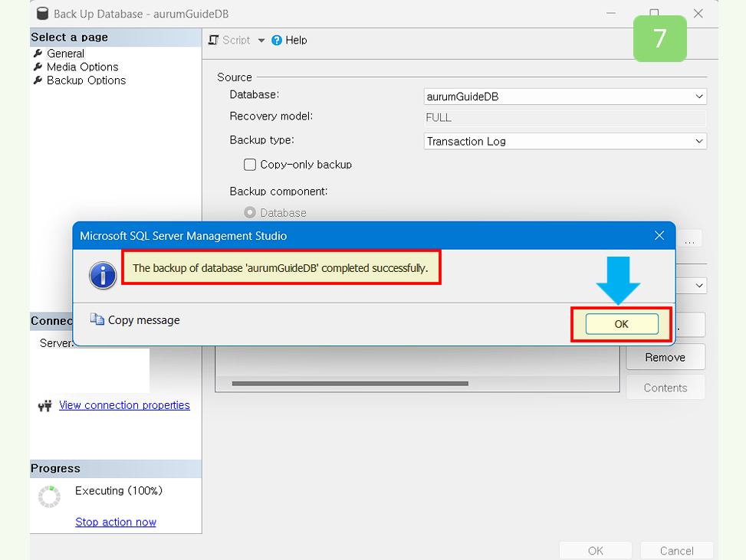Image resolution: width=746 pixels, height=560 pixels.
Task: Click the horizontal scrollbar in destination list
Action: tap(350, 384)
